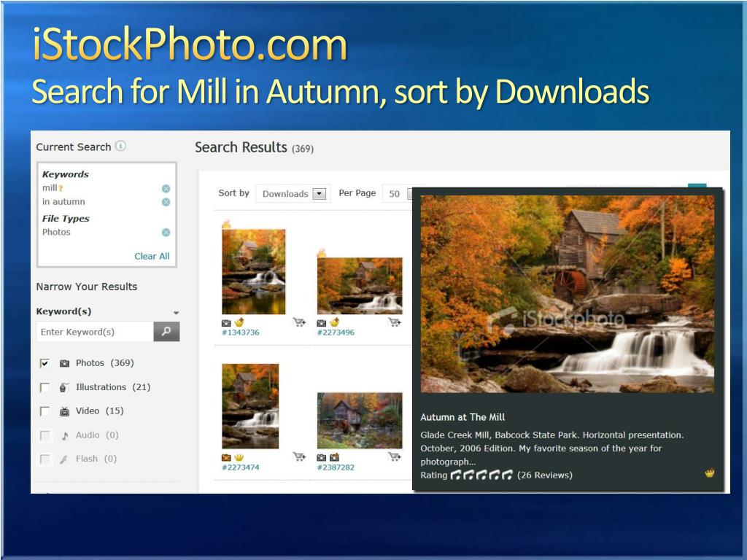Image resolution: width=747 pixels, height=560 pixels.
Task: Add photo #2387282 to cart
Action: [395, 457]
